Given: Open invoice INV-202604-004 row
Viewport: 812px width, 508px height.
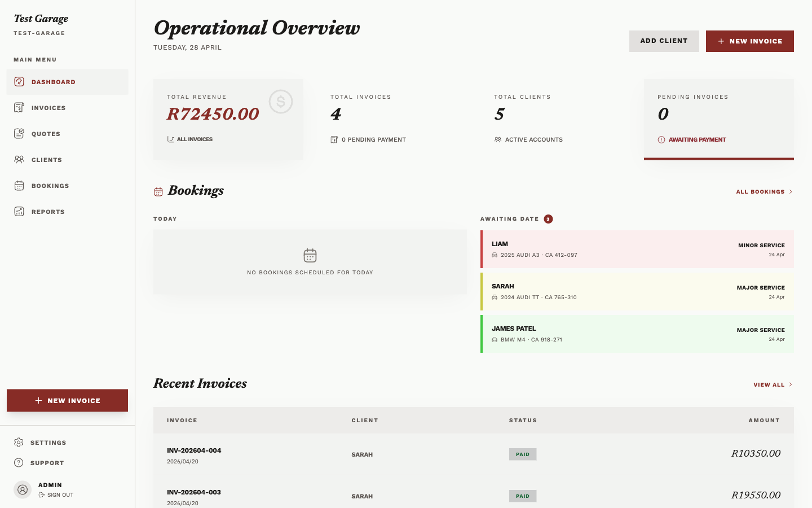Looking at the screenshot, I should tap(474, 455).
